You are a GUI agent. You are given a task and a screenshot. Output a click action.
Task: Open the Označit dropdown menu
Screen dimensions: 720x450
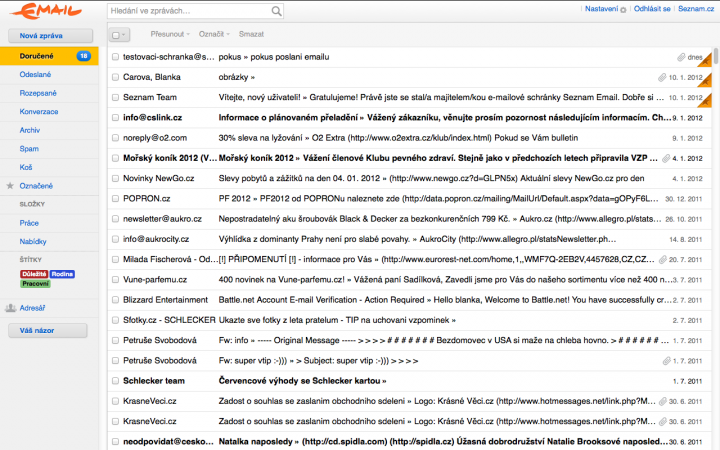coord(214,34)
